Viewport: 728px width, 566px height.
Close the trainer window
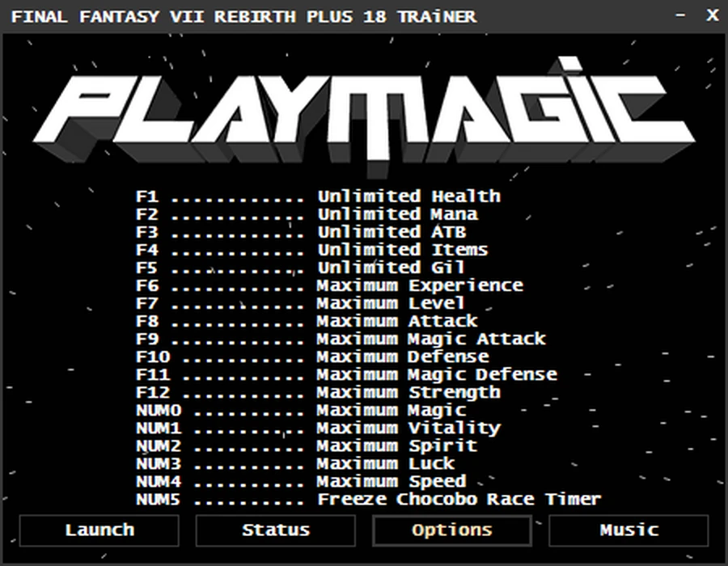(x=712, y=15)
